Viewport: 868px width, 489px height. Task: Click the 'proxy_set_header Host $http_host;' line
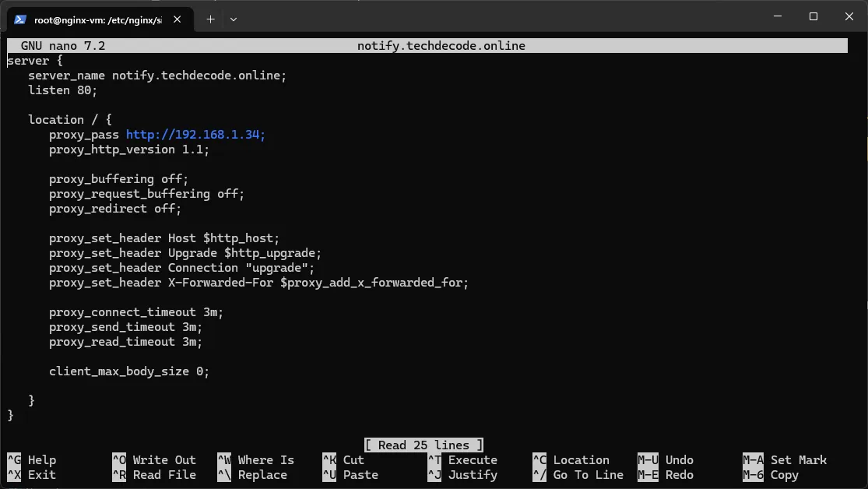click(163, 239)
